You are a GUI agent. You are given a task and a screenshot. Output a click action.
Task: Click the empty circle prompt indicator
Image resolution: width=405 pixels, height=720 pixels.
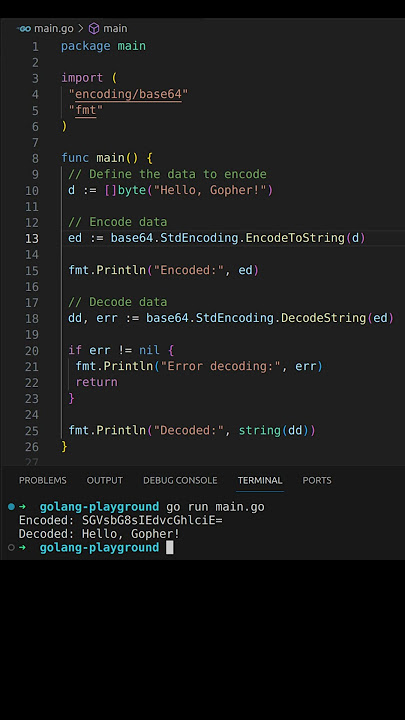click(11, 547)
